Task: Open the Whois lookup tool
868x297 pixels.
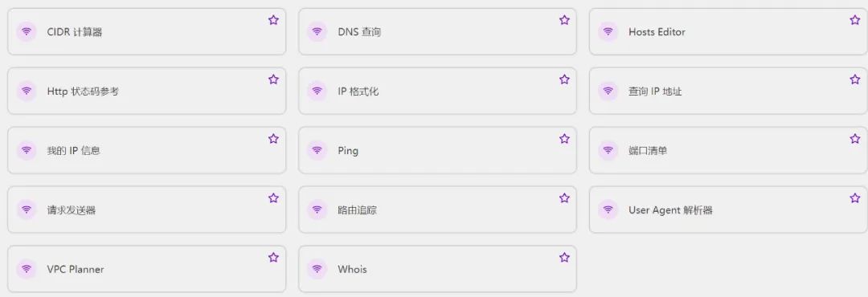Action: point(437,269)
